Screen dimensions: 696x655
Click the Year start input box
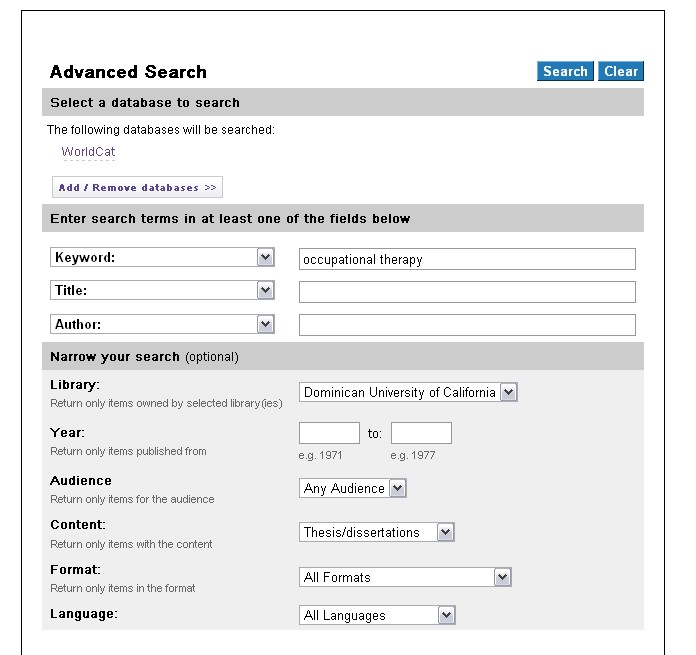click(x=329, y=433)
